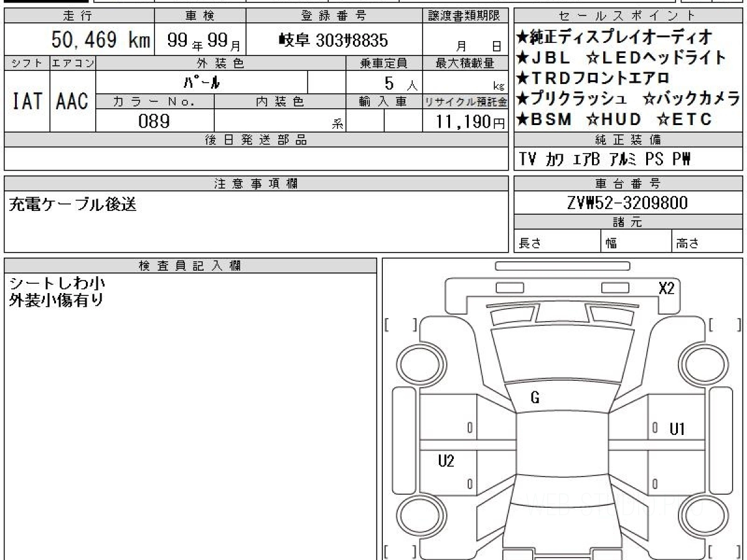Screen dimensions: 747x560
Task: Select the ★純正ディスプレイオーディオ line
Action: click(614, 37)
